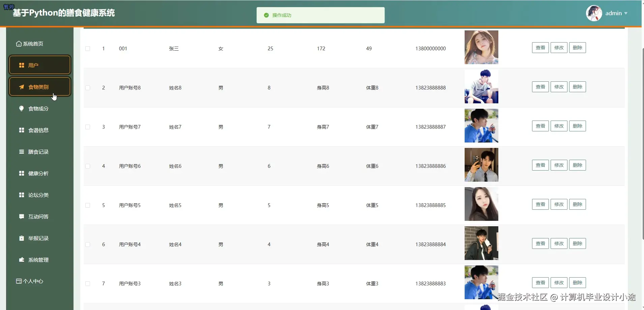Image resolution: width=644 pixels, height=310 pixels.
Task: Click the card icon beside 个人中心
Action: (19, 281)
